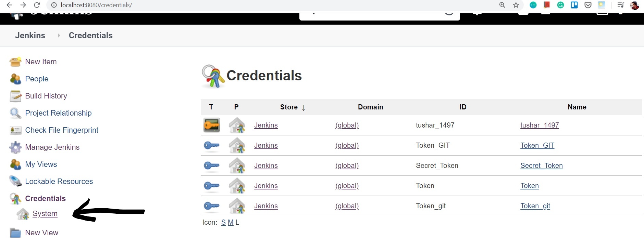Click Credentials in the breadcrumb

click(91, 35)
